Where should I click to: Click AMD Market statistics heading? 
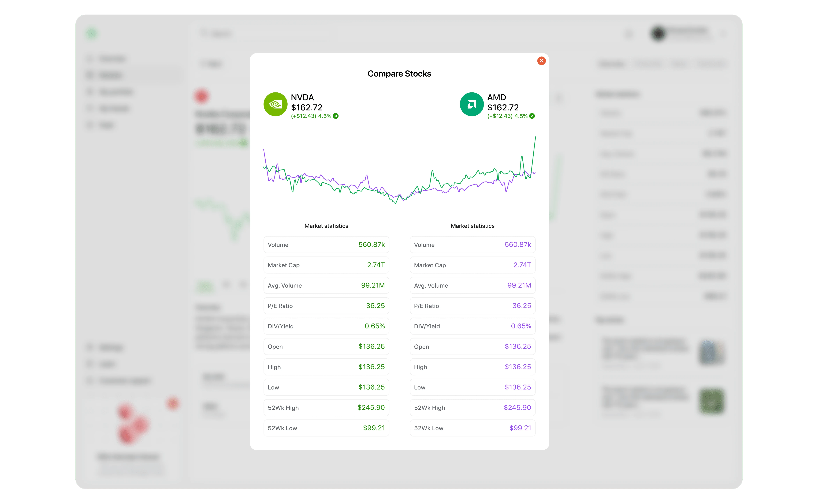coord(472,226)
